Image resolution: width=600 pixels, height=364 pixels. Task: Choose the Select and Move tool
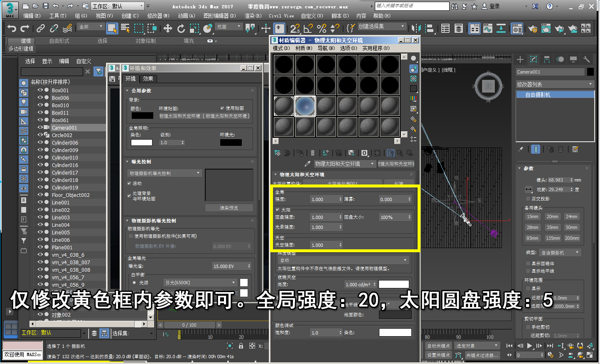[x=167, y=28]
